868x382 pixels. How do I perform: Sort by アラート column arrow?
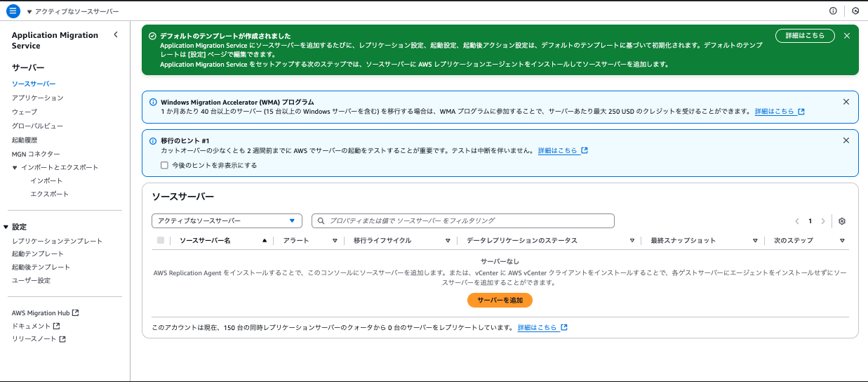pyautogui.click(x=335, y=241)
